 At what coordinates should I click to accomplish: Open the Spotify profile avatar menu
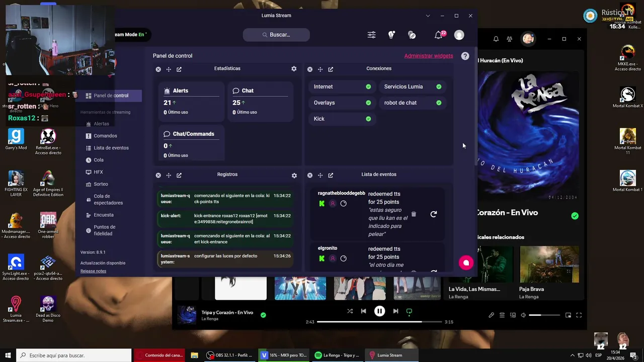(528, 39)
